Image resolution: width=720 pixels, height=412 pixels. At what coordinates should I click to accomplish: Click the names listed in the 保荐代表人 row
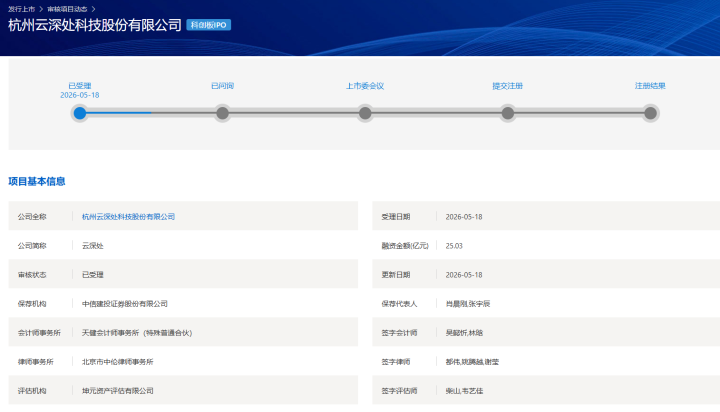[x=468, y=304]
